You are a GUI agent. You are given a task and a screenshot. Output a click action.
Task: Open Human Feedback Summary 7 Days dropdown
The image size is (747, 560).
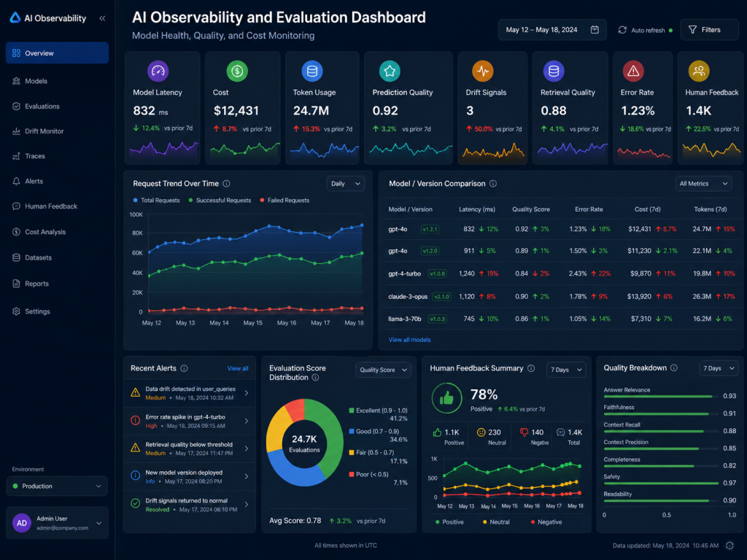point(566,370)
